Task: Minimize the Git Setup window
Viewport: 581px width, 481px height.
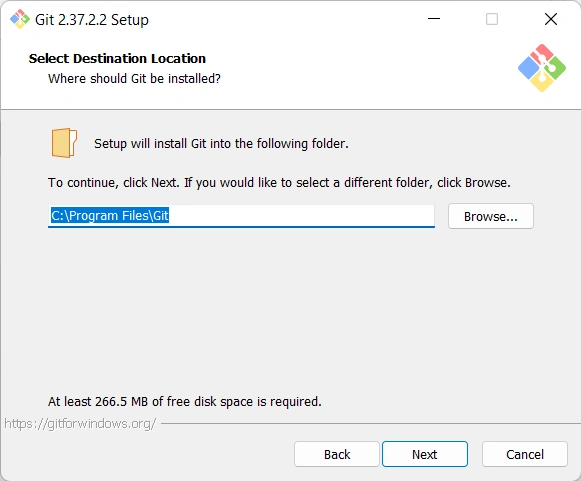Action: click(434, 19)
